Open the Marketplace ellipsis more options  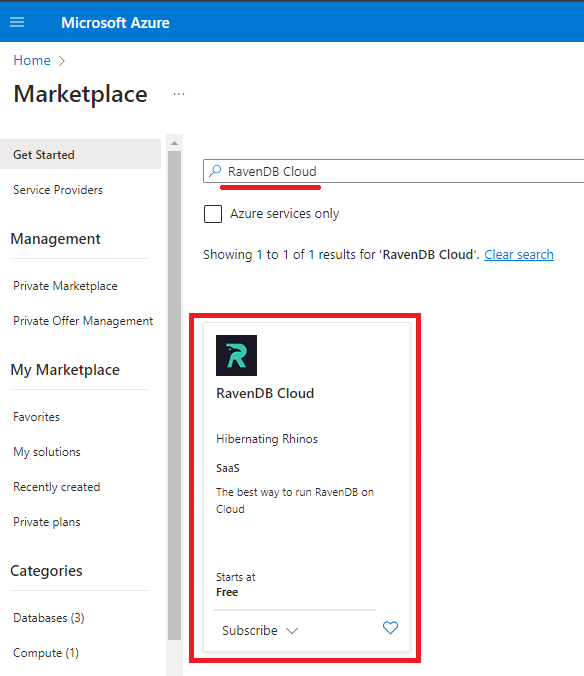click(x=179, y=94)
